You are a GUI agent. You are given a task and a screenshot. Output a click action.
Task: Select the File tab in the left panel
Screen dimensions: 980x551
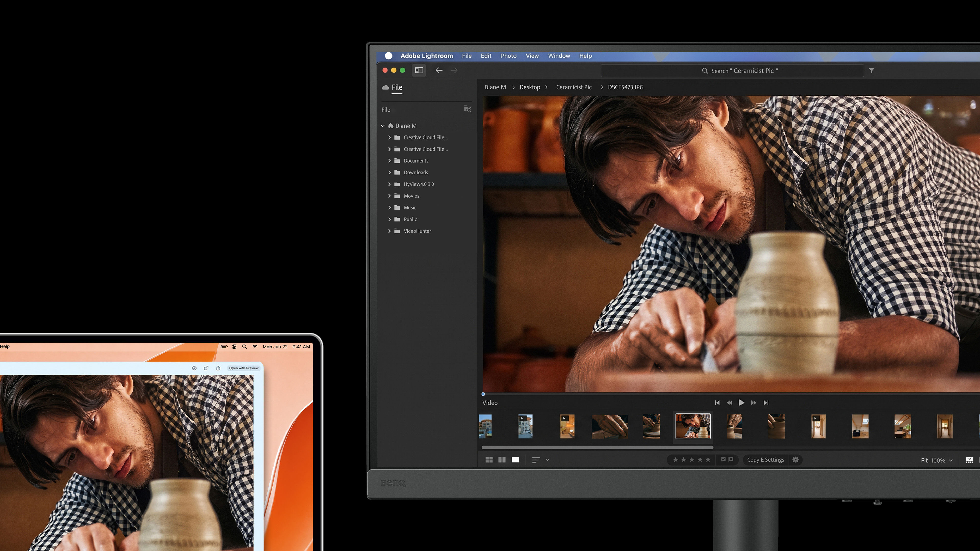coord(397,87)
